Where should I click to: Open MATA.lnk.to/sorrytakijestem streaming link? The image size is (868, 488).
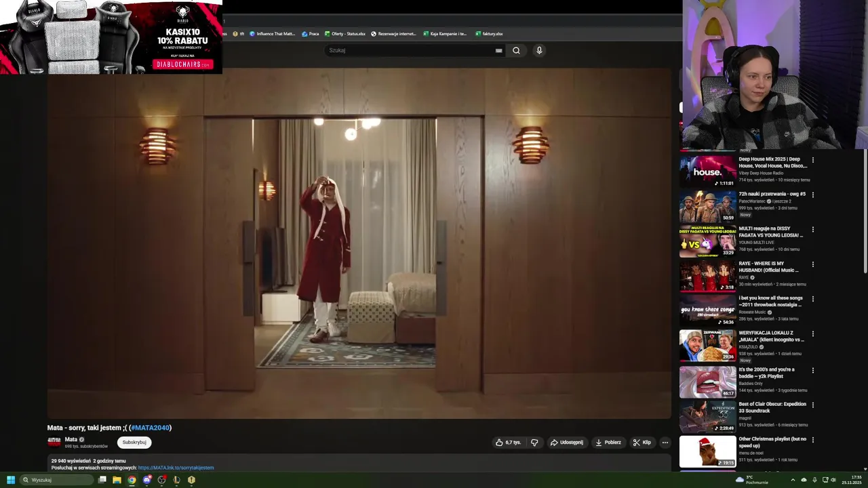tap(176, 468)
